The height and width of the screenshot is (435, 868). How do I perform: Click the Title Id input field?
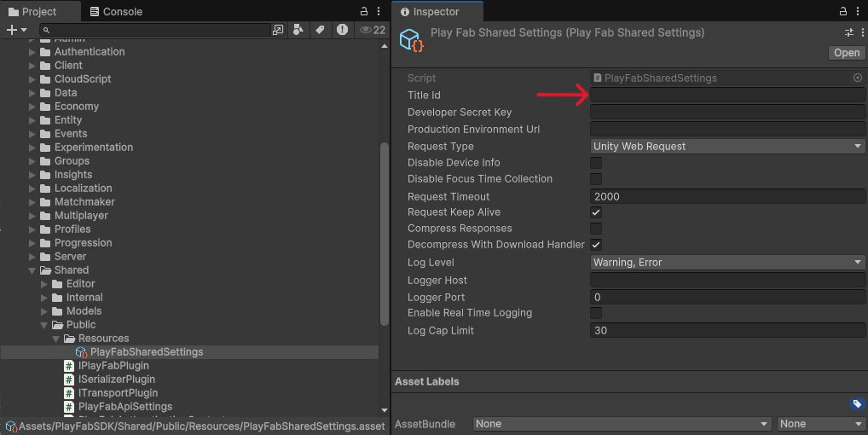pos(727,96)
